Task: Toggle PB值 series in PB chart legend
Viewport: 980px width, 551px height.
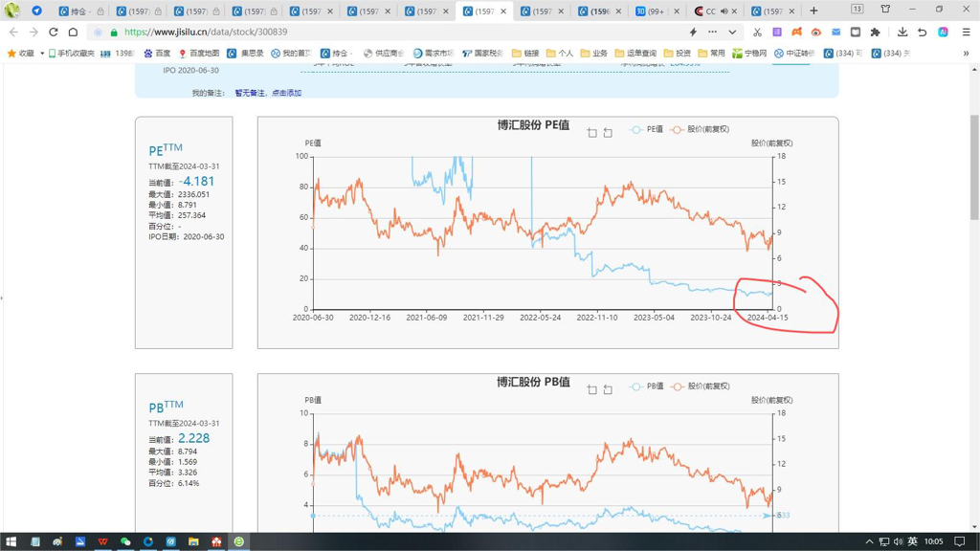Action: [647, 386]
